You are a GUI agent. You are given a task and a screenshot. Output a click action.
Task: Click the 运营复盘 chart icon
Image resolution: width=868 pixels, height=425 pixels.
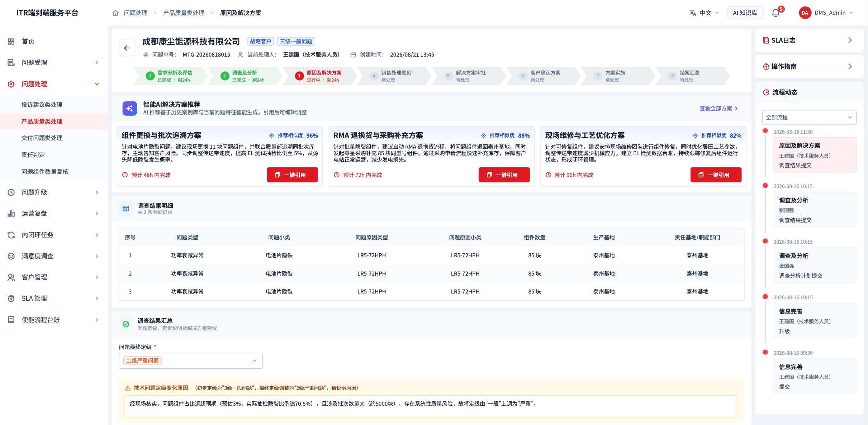click(11, 214)
